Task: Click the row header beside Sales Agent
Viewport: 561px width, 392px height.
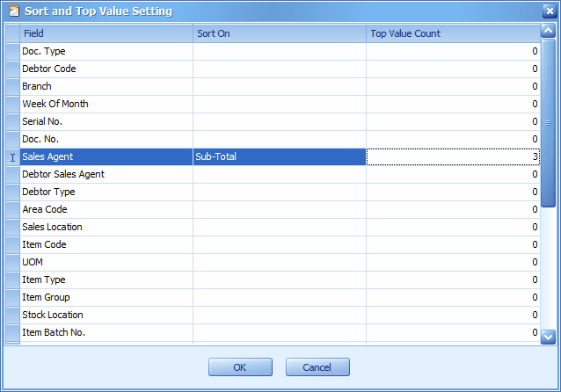Action: click(x=12, y=156)
